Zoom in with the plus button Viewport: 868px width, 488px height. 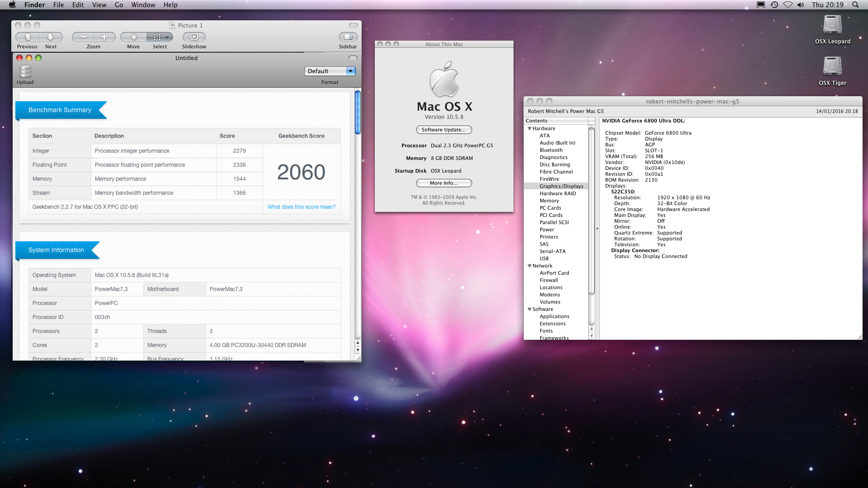(x=104, y=37)
